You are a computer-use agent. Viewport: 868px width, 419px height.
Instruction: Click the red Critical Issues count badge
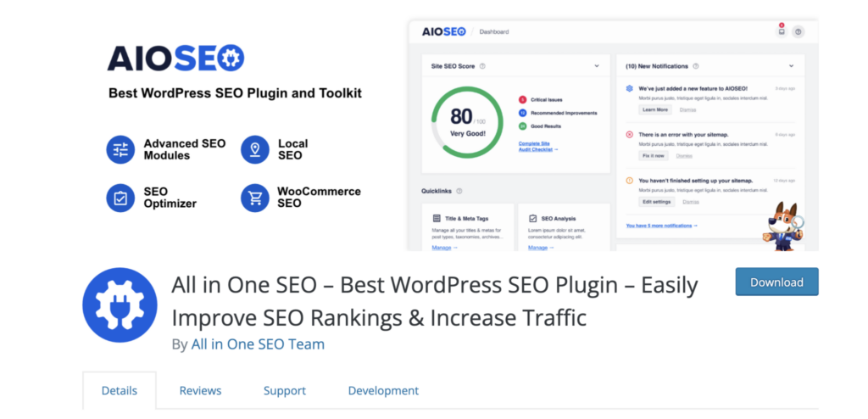522,100
